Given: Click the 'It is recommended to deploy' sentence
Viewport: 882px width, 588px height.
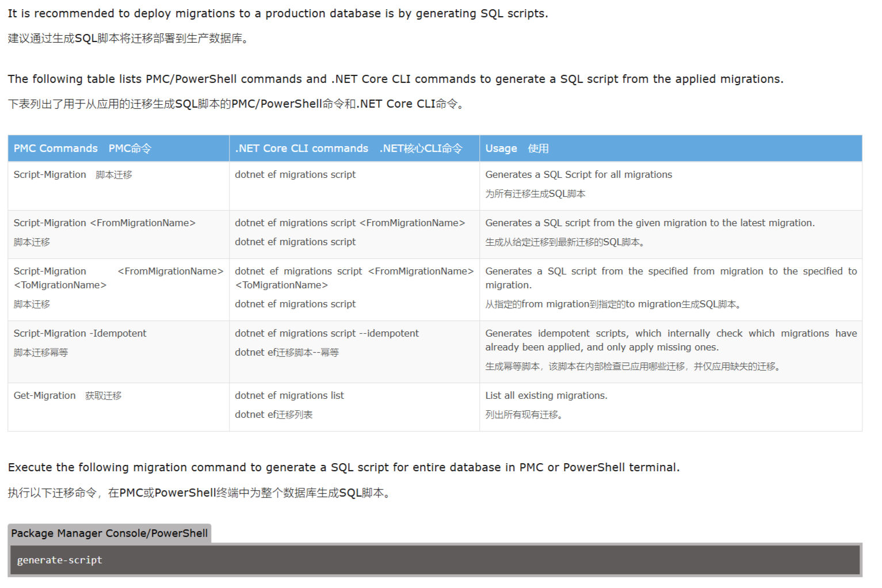Looking at the screenshot, I should [278, 13].
